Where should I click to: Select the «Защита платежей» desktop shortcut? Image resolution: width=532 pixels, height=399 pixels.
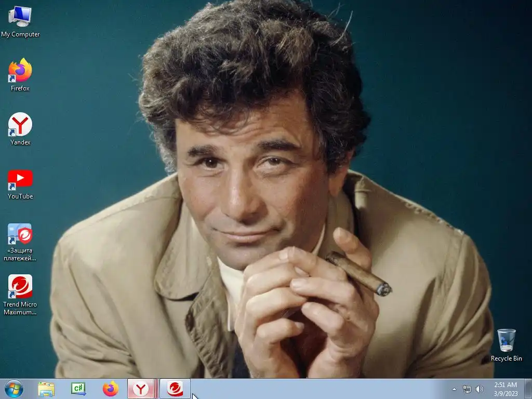point(20,242)
